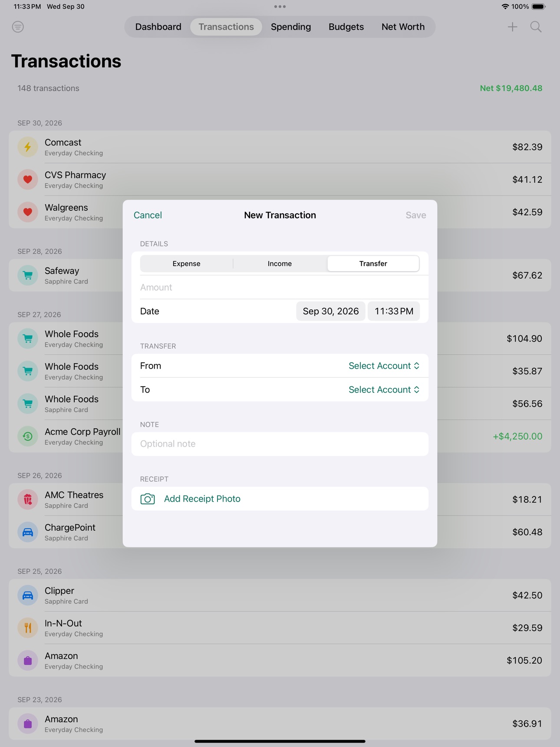
Task: Open the From account selector
Action: click(x=384, y=366)
